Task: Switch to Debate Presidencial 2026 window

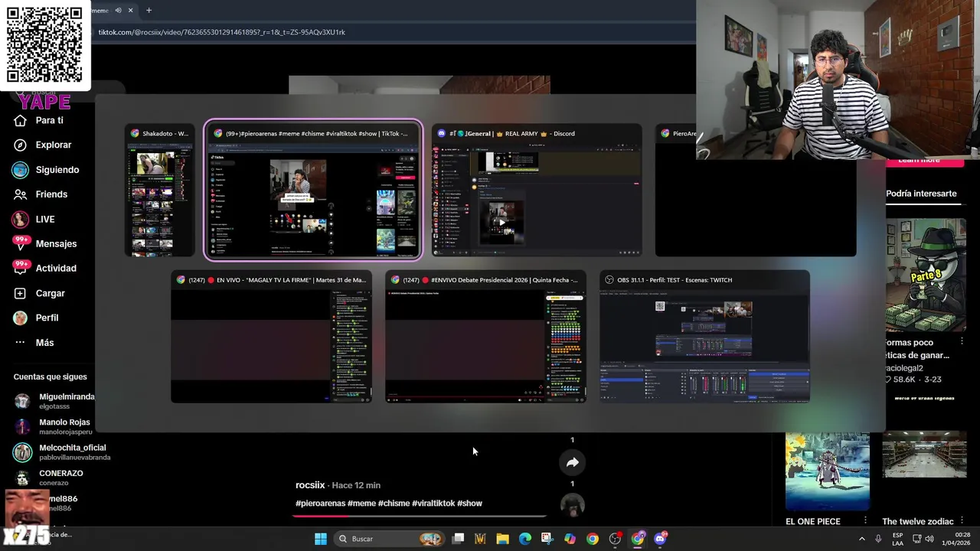Action: click(x=485, y=337)
